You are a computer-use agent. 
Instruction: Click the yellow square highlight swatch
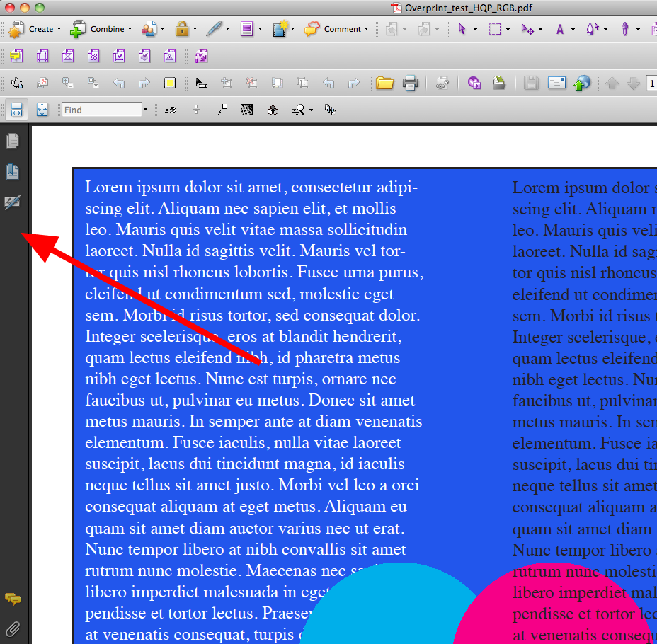click(x=170, y=83)
